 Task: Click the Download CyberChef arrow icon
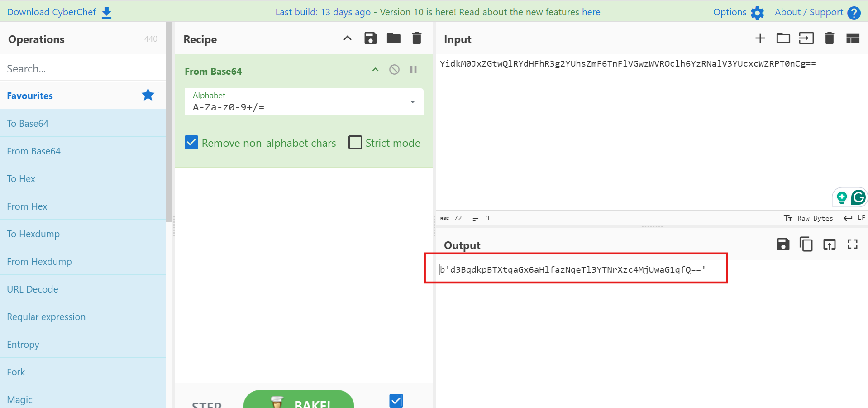coord(107,13)
